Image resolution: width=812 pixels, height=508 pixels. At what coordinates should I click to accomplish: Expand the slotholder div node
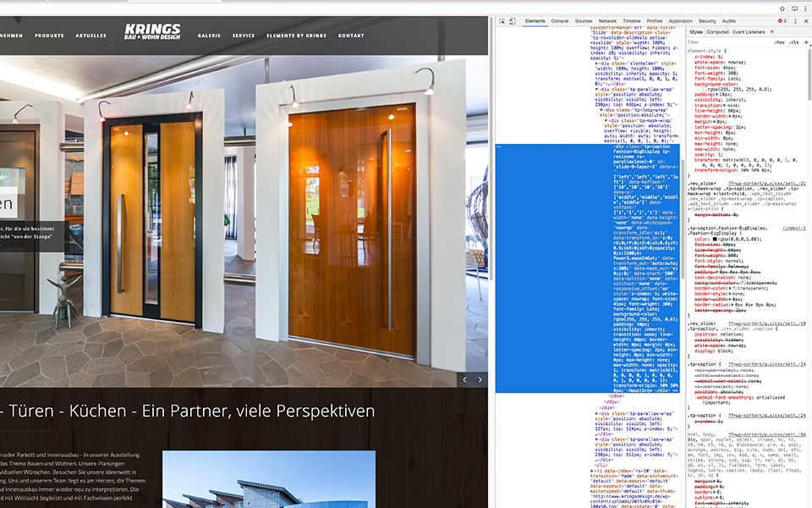coord(597,63)
